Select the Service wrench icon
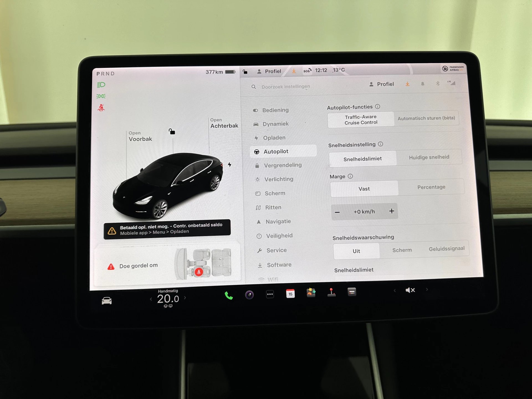The height and width of the screenshot is (399, 532). point(257,251)
